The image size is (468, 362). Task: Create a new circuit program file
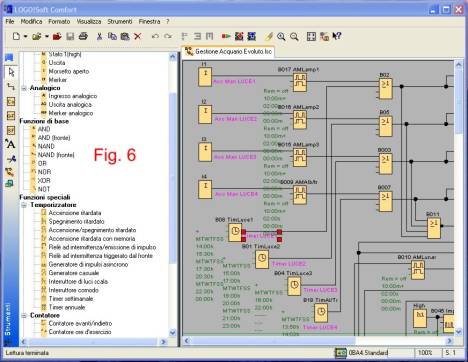point(16,36)
